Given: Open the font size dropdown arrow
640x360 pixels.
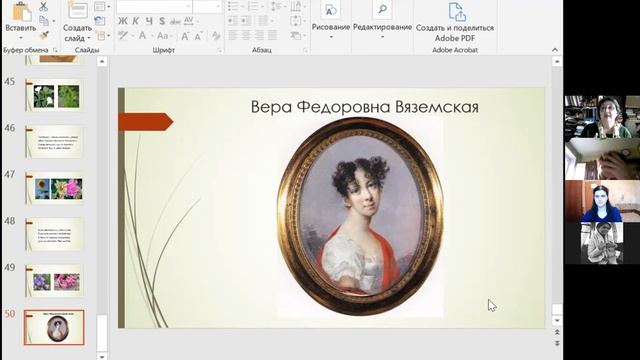Looking at the screenshot, I should [218, 6].
